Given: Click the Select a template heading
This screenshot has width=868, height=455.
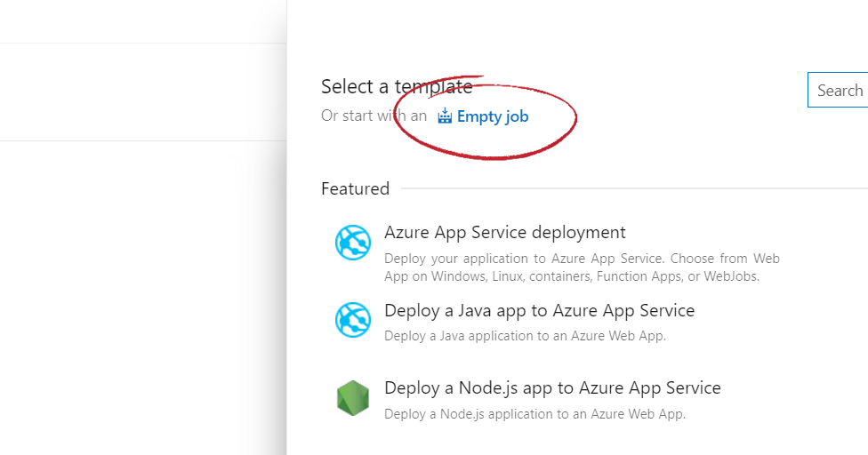Looking at the screenshot, I should [396, 86].
